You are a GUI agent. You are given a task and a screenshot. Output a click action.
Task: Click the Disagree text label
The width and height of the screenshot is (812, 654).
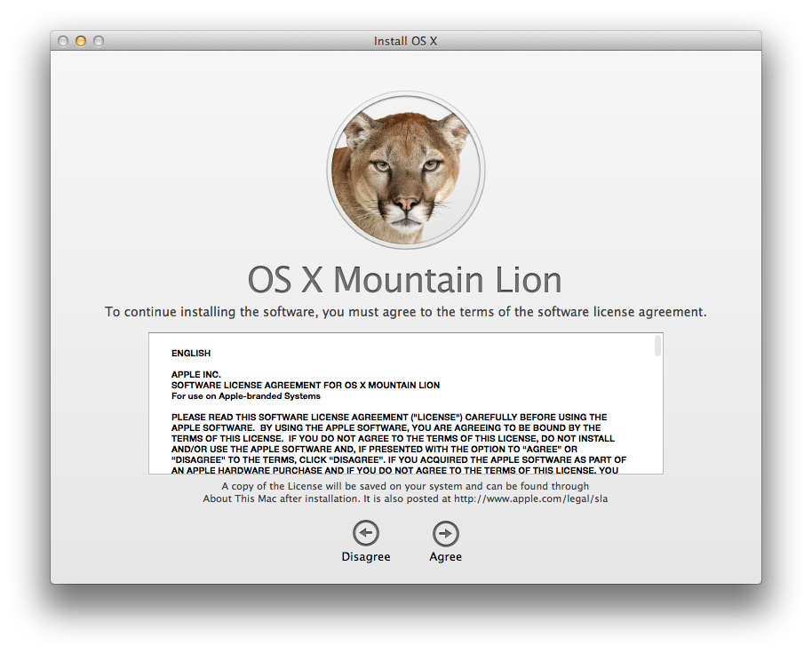[366, 556]
